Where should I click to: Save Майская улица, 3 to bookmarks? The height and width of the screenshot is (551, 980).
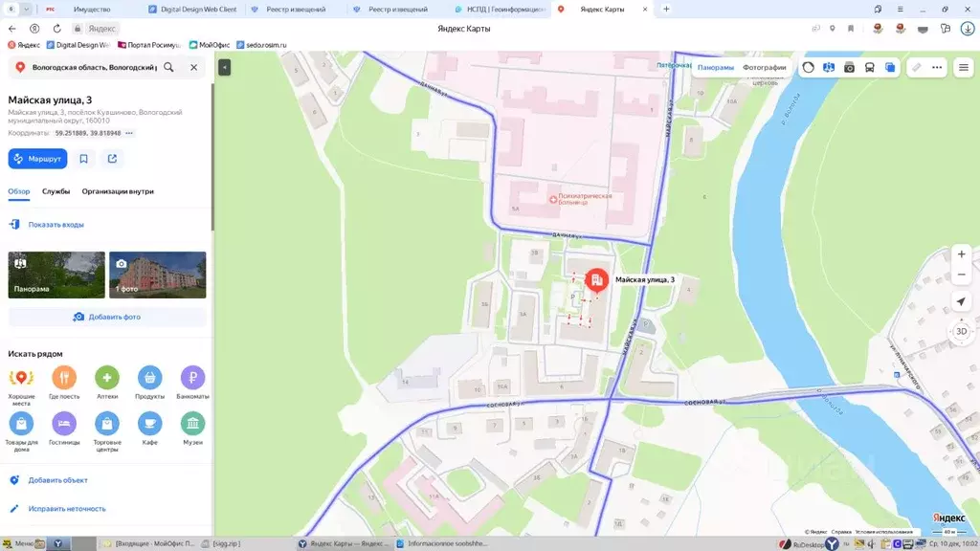pyautogui.click(x=84, y=159)
